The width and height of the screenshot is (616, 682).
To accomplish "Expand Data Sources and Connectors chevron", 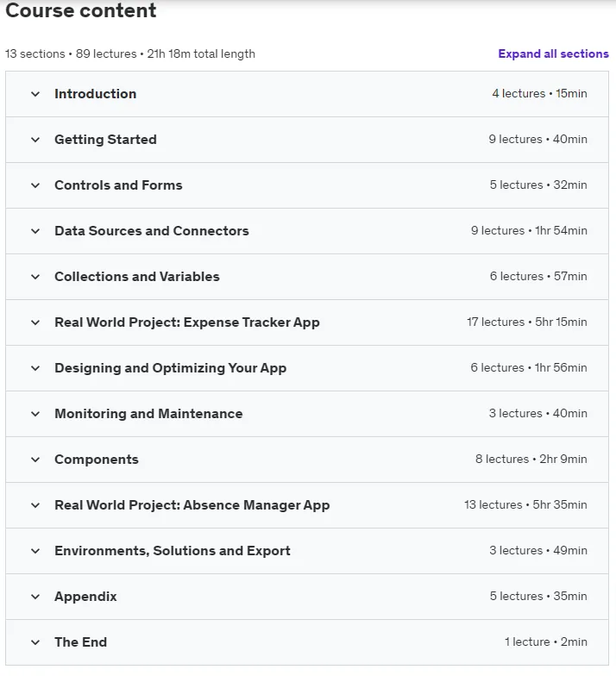I will [x=35, y=231].
